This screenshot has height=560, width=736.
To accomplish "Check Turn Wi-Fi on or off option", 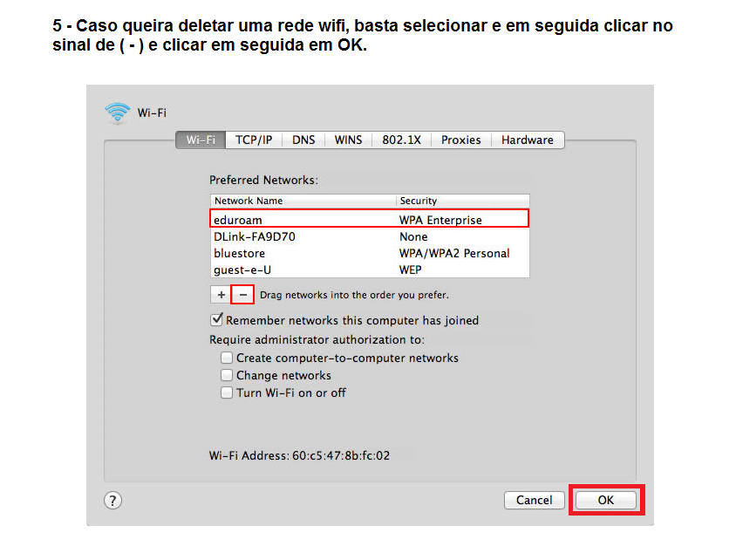I will (228, 393).
